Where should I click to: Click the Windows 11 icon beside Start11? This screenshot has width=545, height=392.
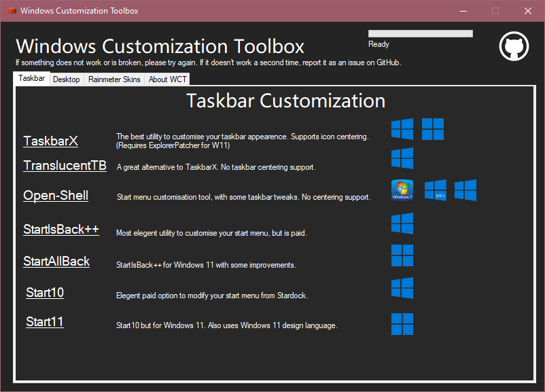(402, 324)
